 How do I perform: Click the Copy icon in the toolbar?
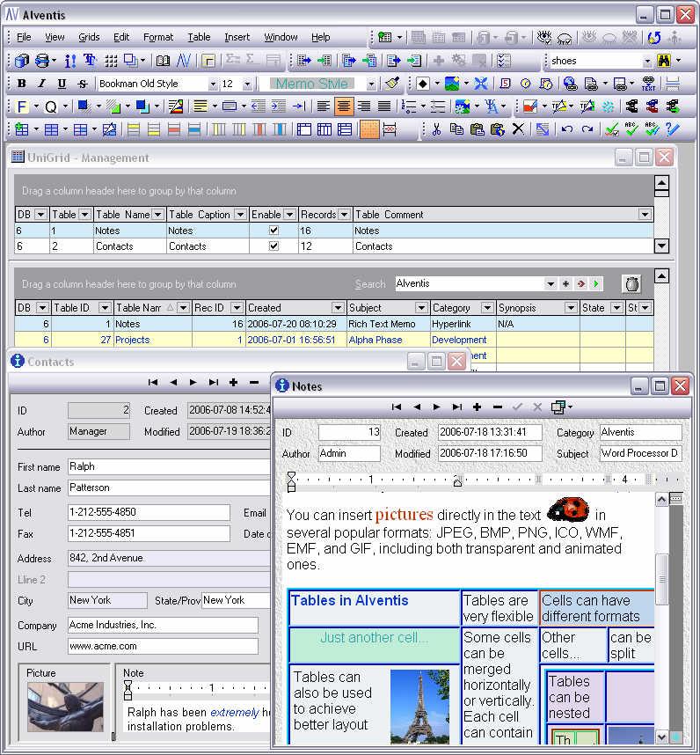[456, 129]
